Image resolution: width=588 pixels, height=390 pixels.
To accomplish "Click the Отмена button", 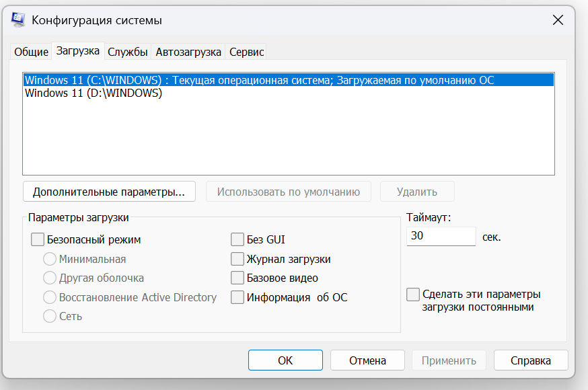I will (367, 360).
